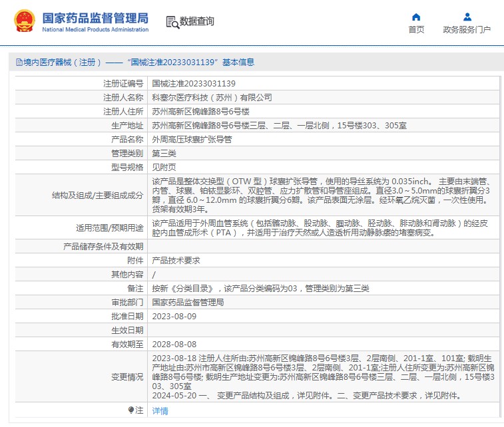Click the 政务服务门户 person icon
This screenshot has width=504, height=427.
[467, 17]
